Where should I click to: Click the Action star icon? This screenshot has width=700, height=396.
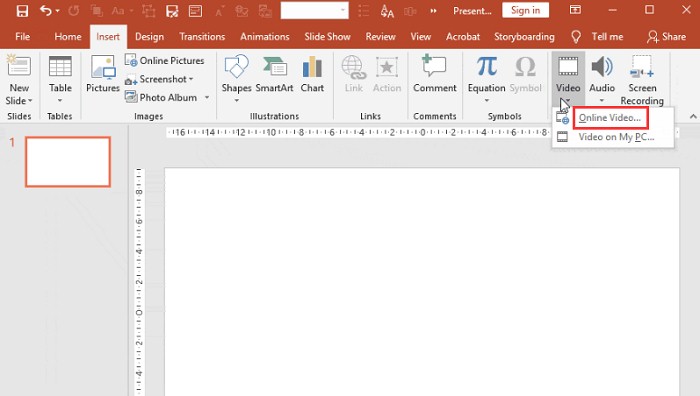387,68
